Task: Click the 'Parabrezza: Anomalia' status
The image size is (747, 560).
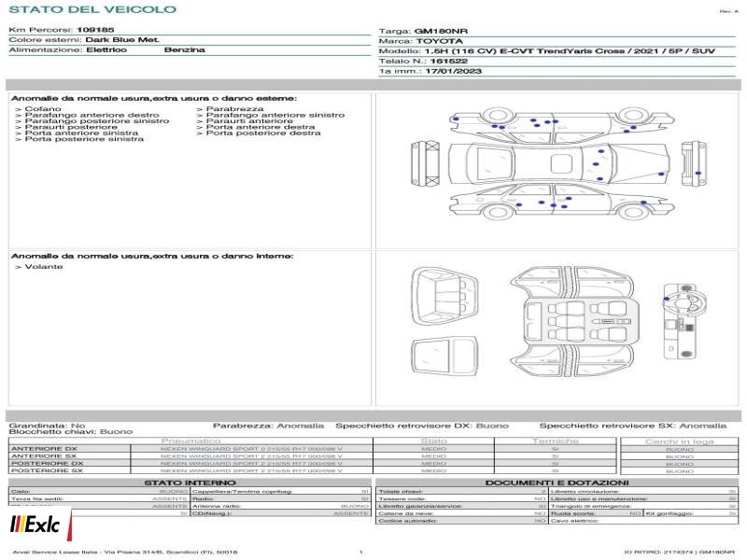Action: click(268, 426)
